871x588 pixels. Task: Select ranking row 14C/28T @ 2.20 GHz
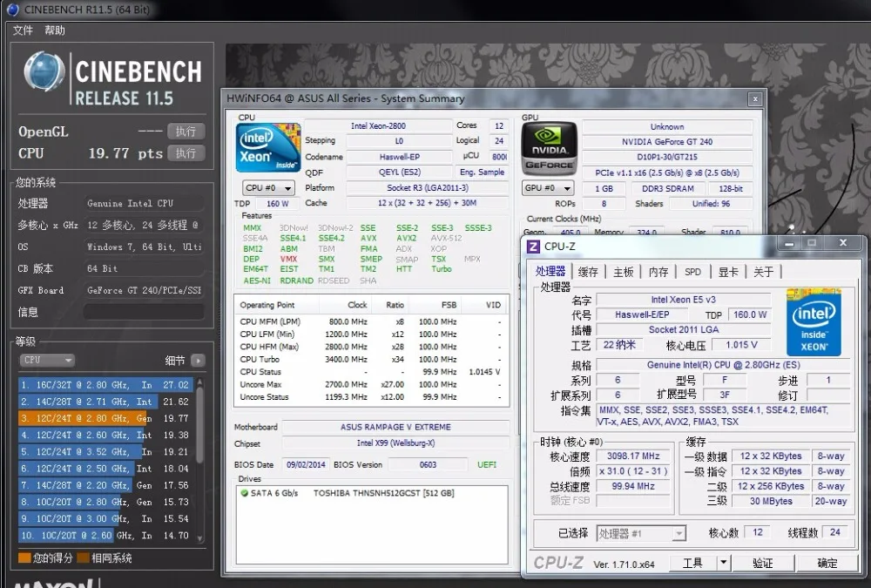105,484
